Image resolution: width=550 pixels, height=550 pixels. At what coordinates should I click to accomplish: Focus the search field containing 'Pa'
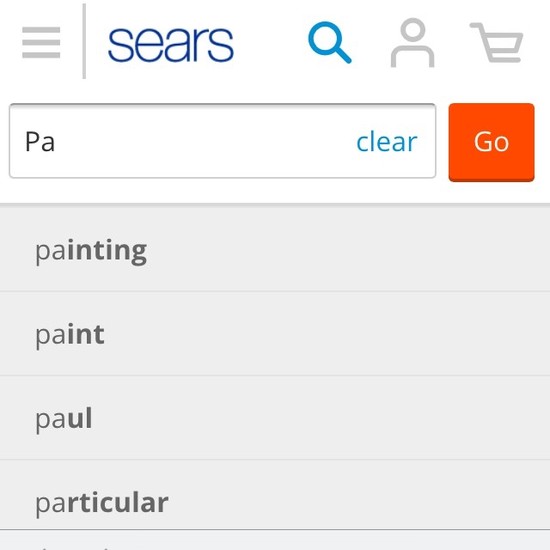pos(222,141)
